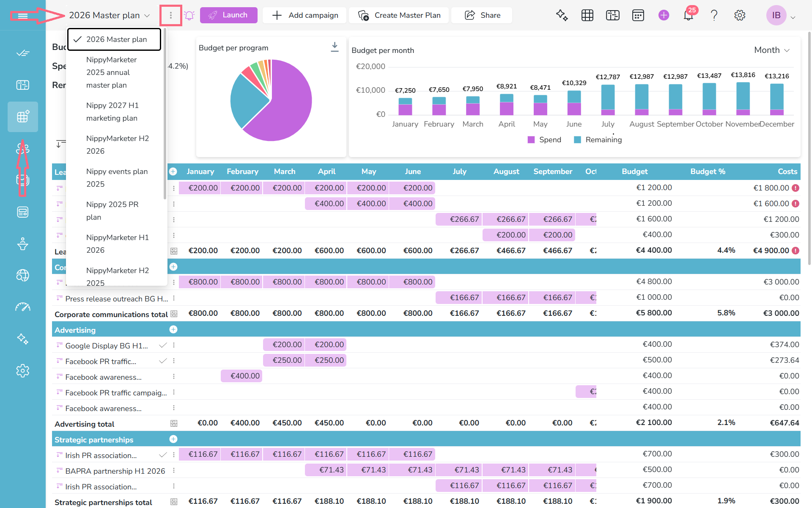
Task: Choose NippyMarketer H1 2026 plan
Action: [114, 244]
